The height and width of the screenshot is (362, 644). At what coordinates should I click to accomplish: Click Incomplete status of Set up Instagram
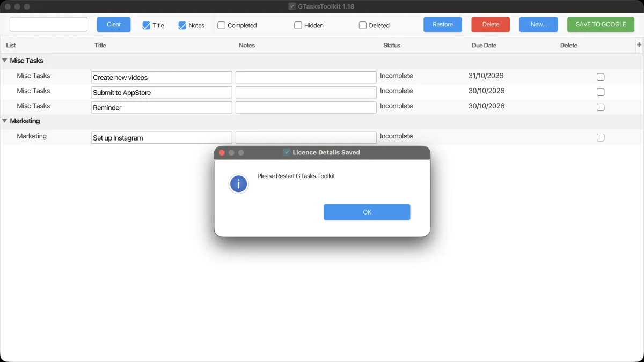tap(397, 136)
